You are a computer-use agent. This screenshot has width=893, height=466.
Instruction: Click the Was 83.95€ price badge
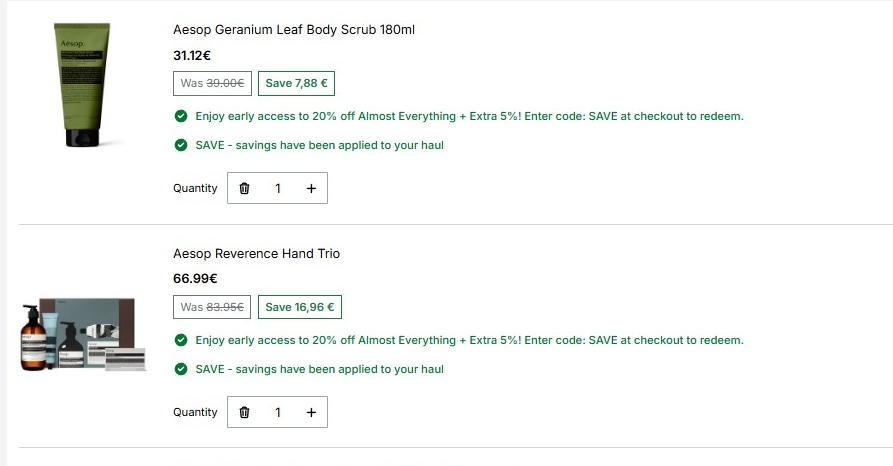(x=212, y=307)
